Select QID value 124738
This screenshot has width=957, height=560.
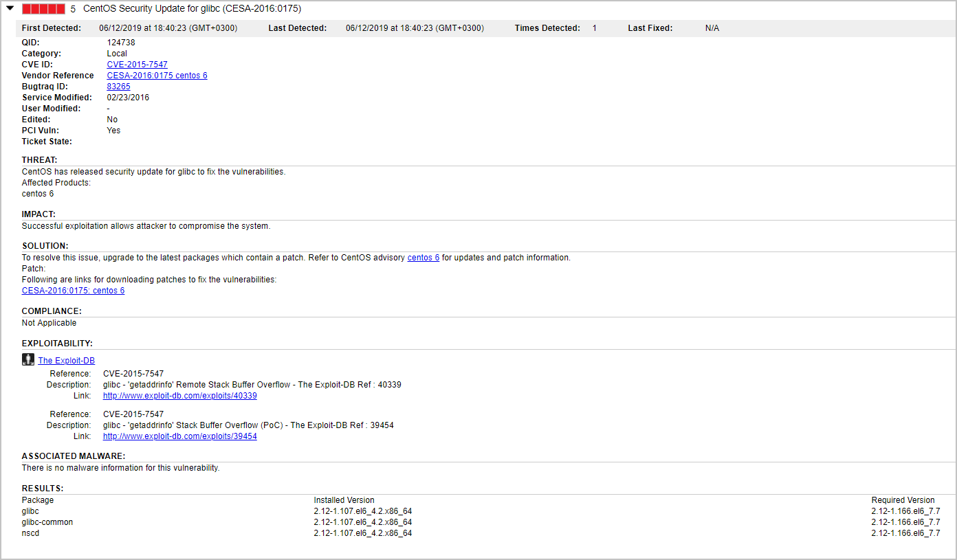coord(121,43)
